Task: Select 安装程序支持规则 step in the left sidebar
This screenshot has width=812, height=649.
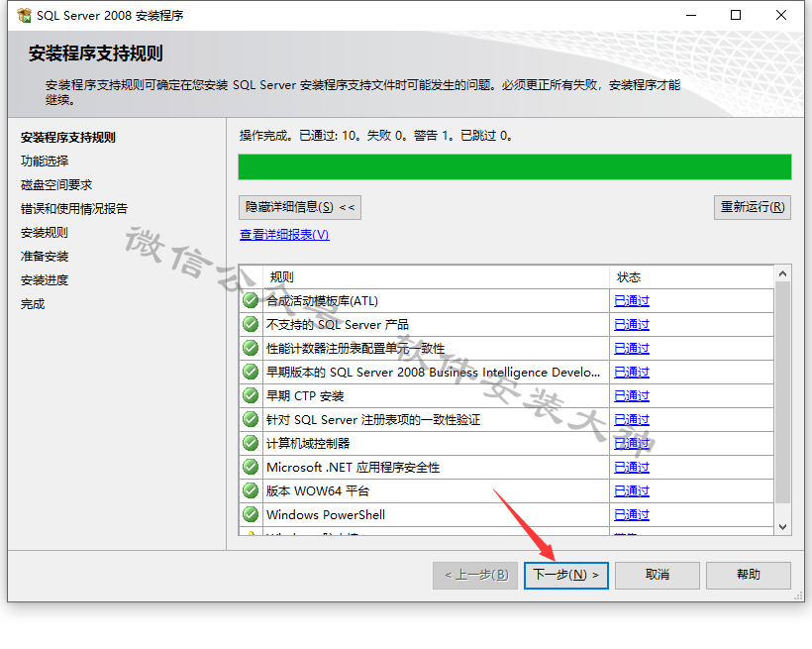Action: pos(68,138)
